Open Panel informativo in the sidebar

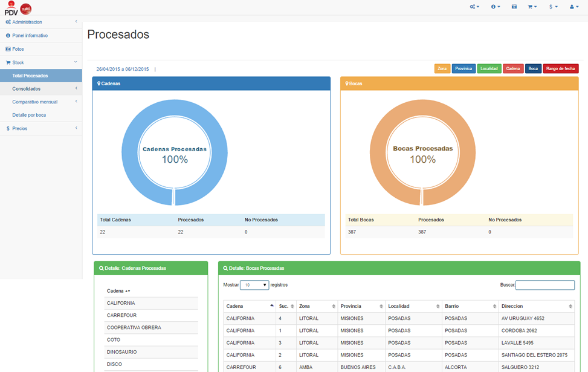click(x=41, y=36)
